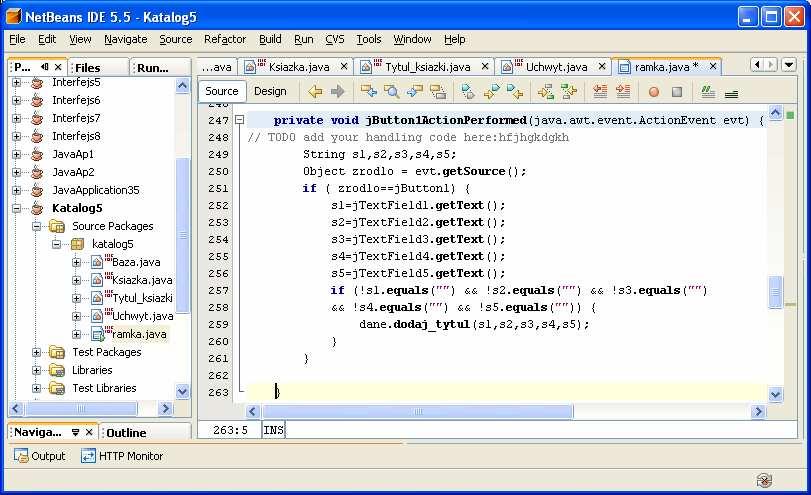
Task: Select ramka.java in the project tree
Action: point(139,334)
